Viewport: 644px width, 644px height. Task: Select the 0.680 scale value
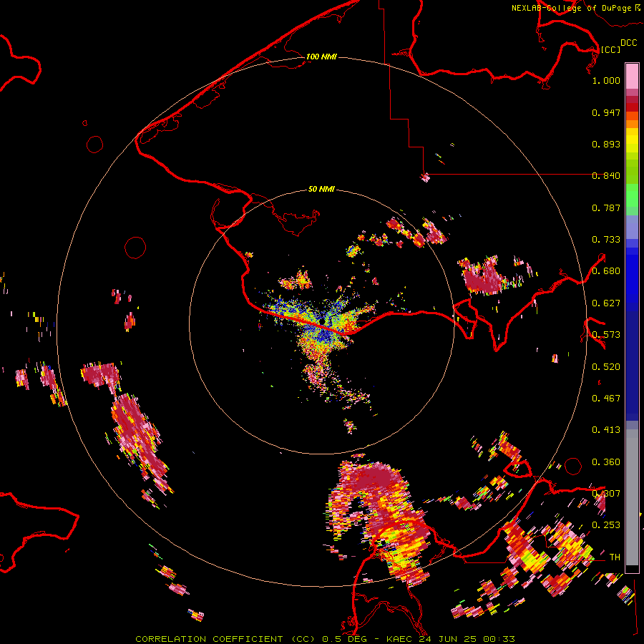606,271
